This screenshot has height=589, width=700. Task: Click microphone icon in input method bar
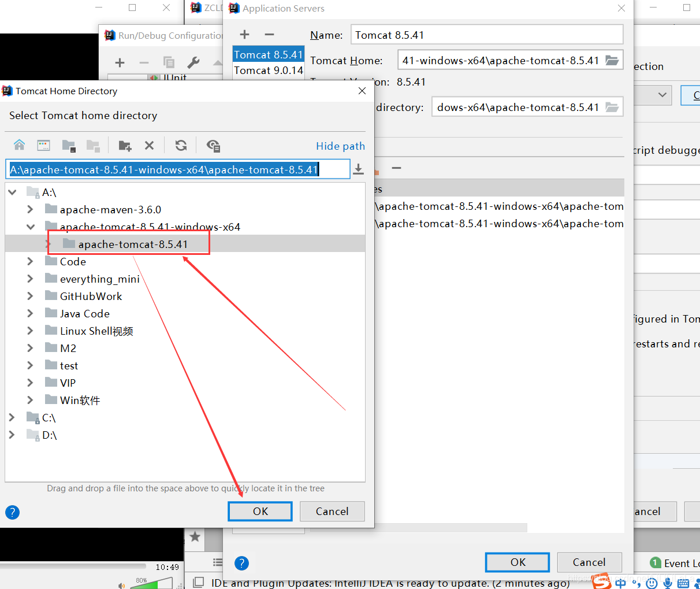click(x=668, y=583)
